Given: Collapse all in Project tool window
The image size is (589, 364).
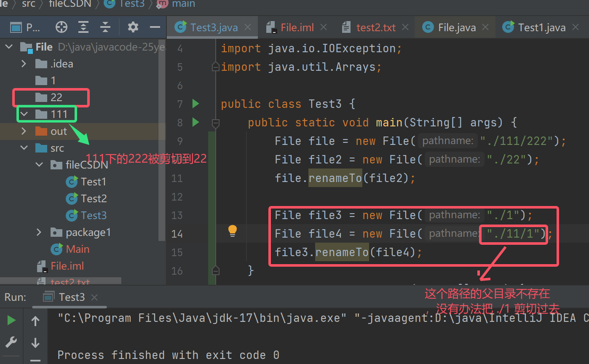Looking at the screenshot, I should click(x=105, y=27).
